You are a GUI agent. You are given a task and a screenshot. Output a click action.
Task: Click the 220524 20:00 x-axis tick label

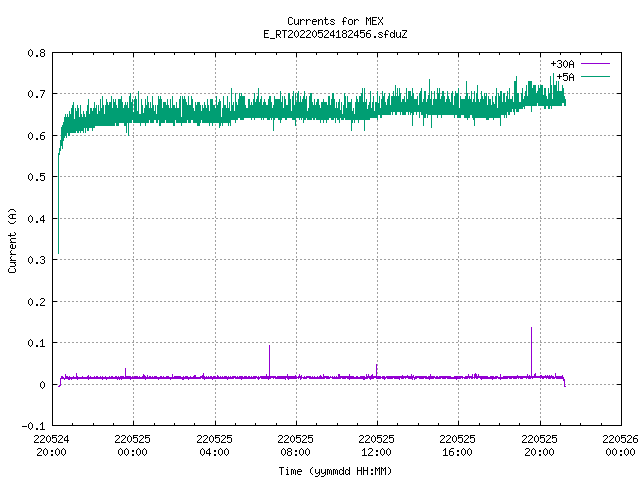coord(51,445)
